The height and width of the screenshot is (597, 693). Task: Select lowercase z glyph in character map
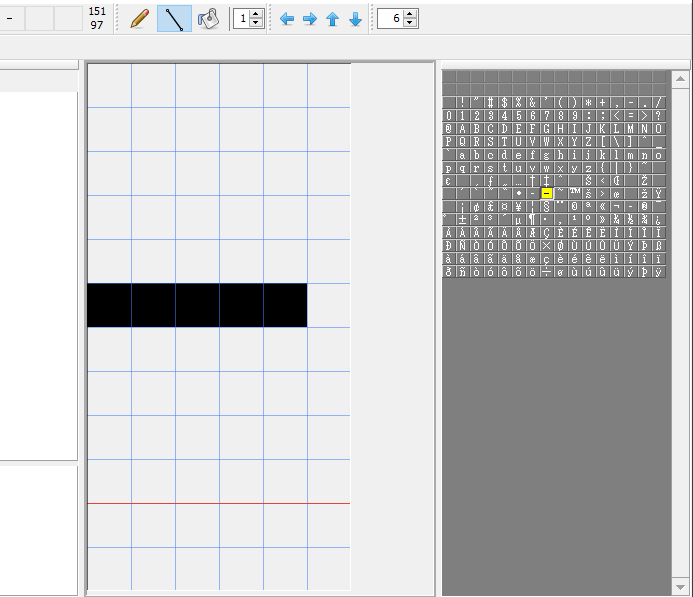(588, 168)
